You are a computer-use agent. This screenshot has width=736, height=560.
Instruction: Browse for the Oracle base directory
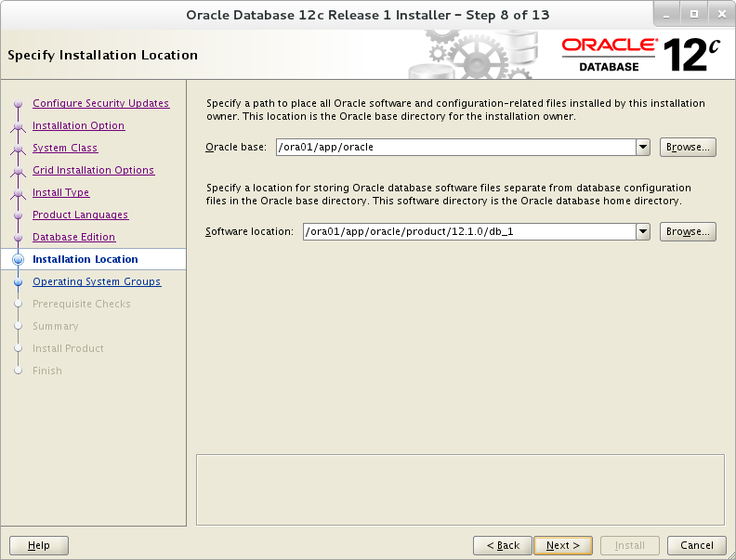pos(688,148)
